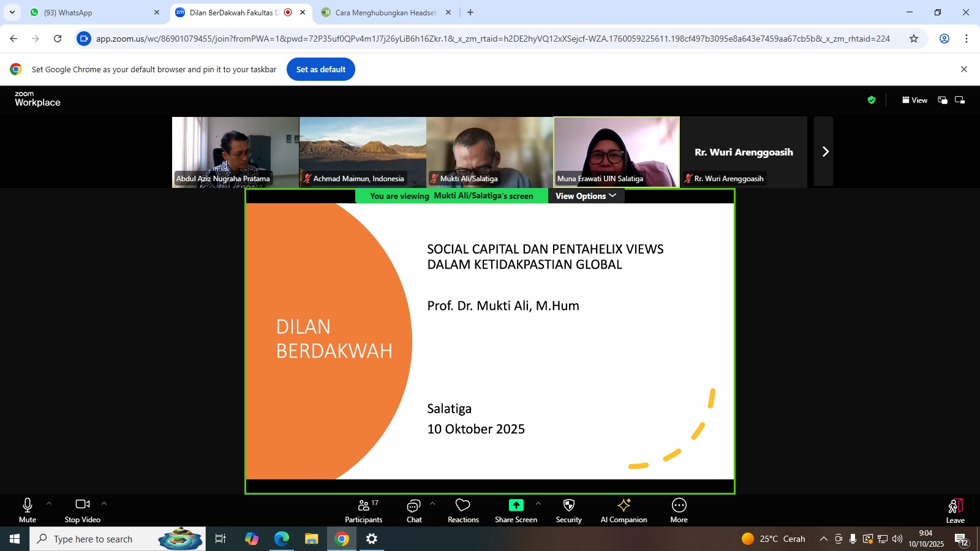Open the Security options
Image resolution: width=980 pixels, height=551 pixels.
click(x=568, y=511)
